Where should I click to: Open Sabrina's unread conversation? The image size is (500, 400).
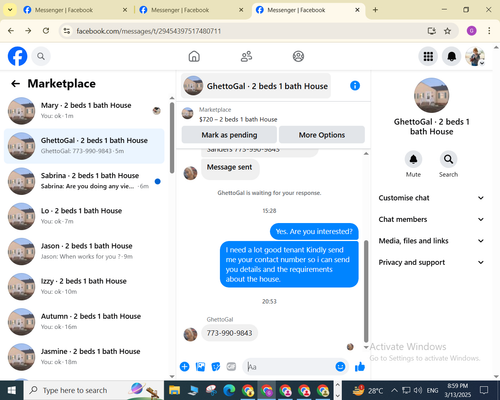[x=84, y=181]
